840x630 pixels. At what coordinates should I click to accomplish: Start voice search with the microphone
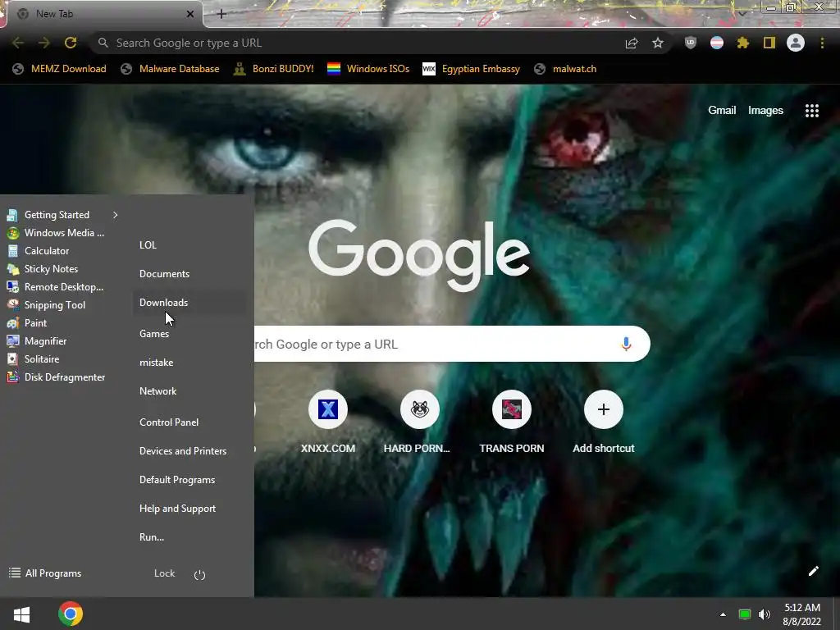[626, 344]
